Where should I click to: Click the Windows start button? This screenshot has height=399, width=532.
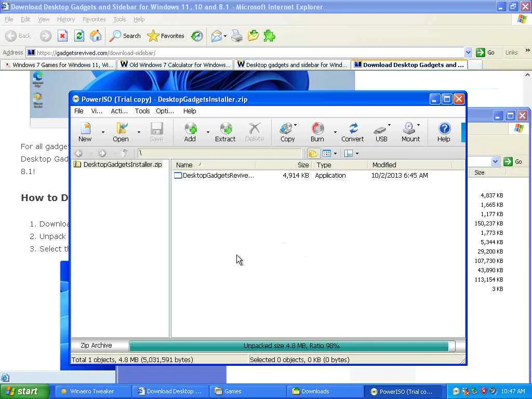click(25, 391)
